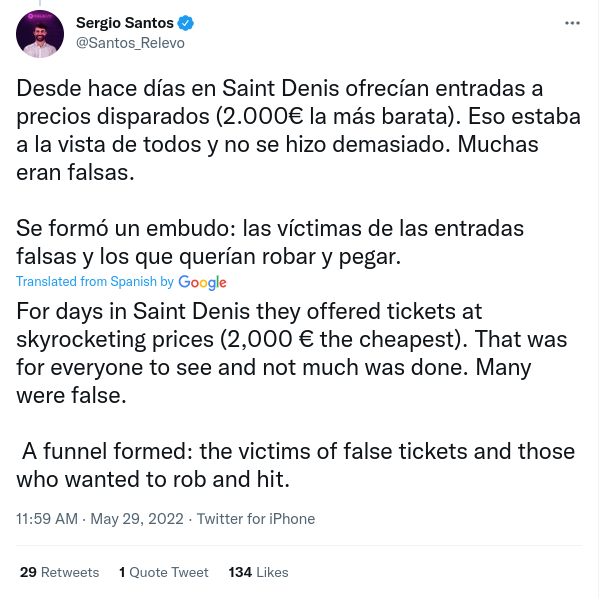Open Sergio Santos's profile avatar
600x598 pixels.
pyautogui.click(x=40, y=33)
